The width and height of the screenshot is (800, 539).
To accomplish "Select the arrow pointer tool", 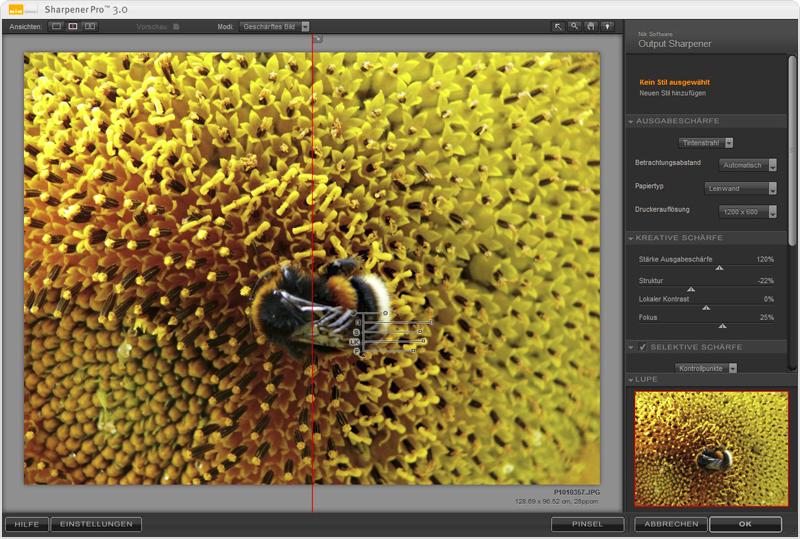I will [x=559, y=27].
